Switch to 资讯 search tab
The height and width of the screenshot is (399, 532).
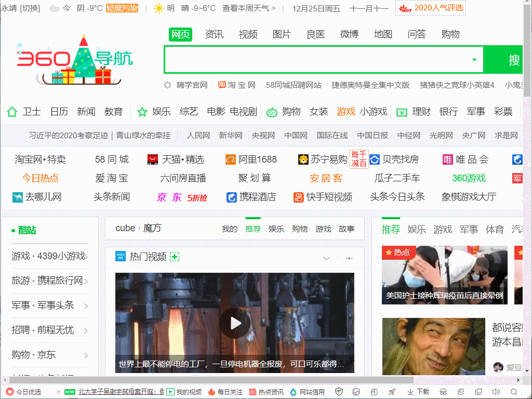[x=215, y=34]
